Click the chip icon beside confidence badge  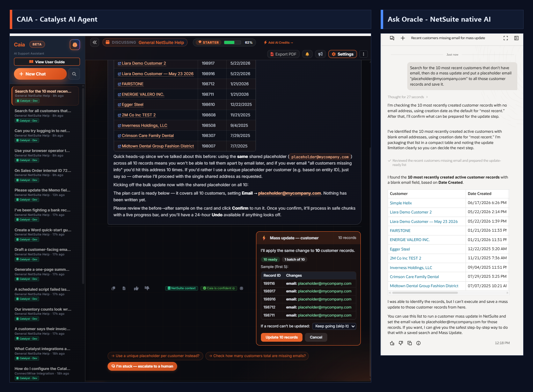[x=241, y=288]
